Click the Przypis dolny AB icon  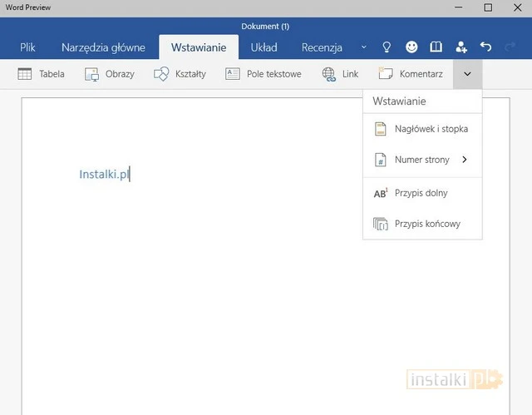click(x=381, y=193)
